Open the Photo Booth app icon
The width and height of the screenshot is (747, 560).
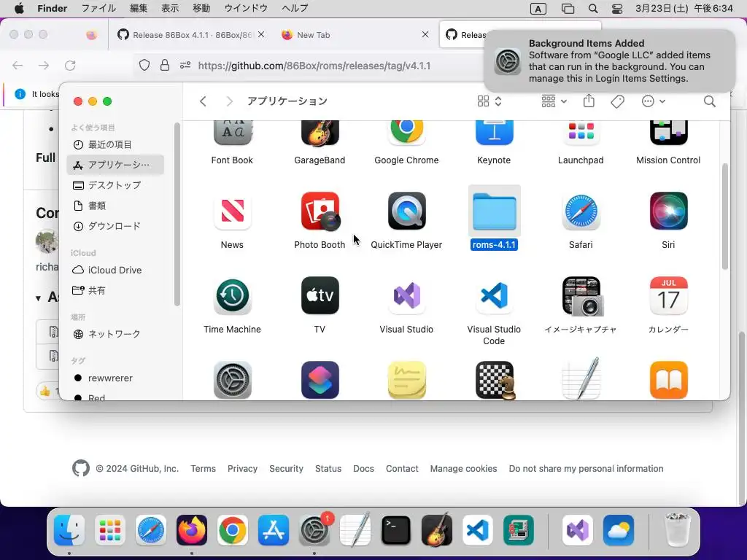point(320,211)
